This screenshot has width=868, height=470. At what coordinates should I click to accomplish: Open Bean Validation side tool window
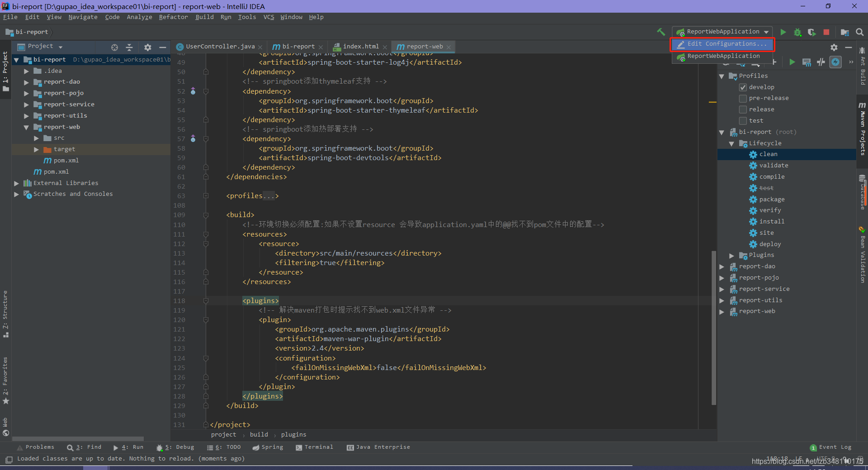[862, 255]
